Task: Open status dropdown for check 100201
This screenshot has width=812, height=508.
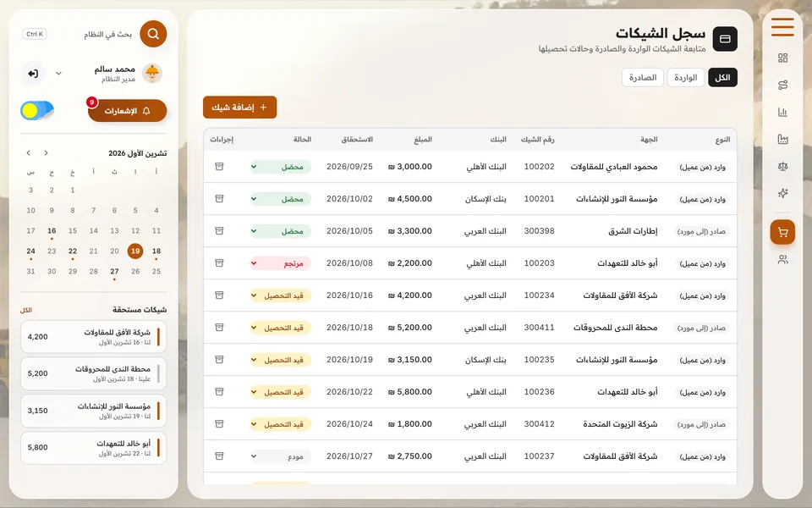Action: coord(280,199)
